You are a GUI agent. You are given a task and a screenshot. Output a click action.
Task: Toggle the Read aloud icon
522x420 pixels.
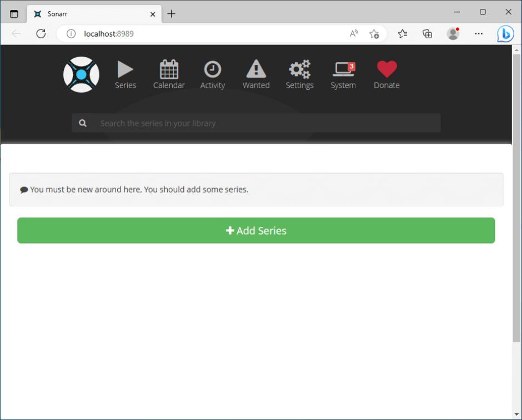[x=354, y=34]
